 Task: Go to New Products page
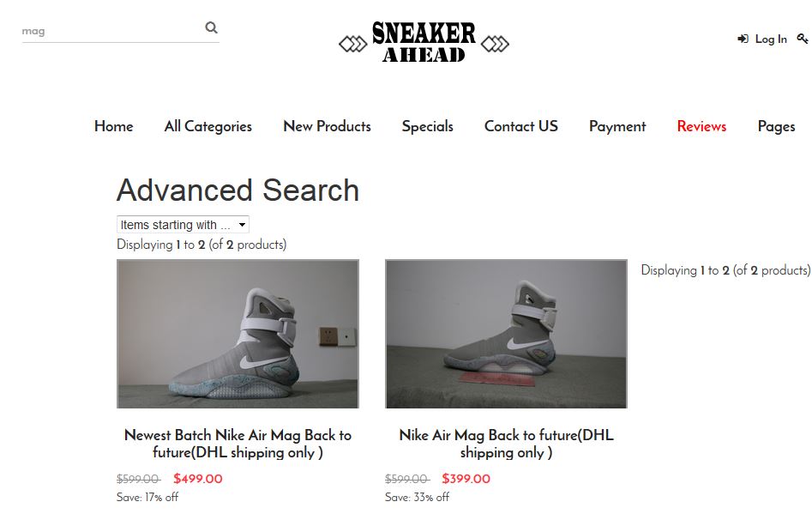328,126
